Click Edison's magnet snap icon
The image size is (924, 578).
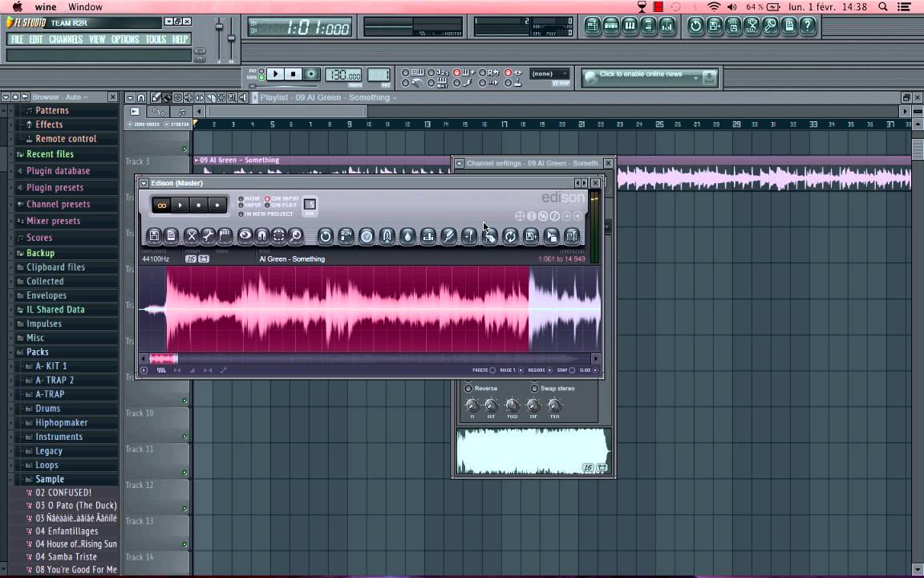[x=261, y=236]
